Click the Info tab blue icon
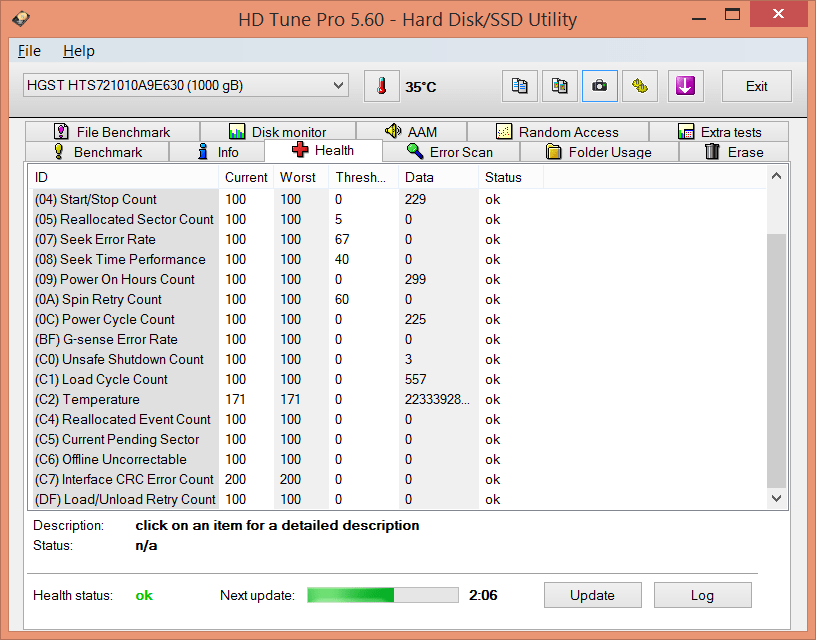This screenshot has height=640, width=816. coord(203,151)
